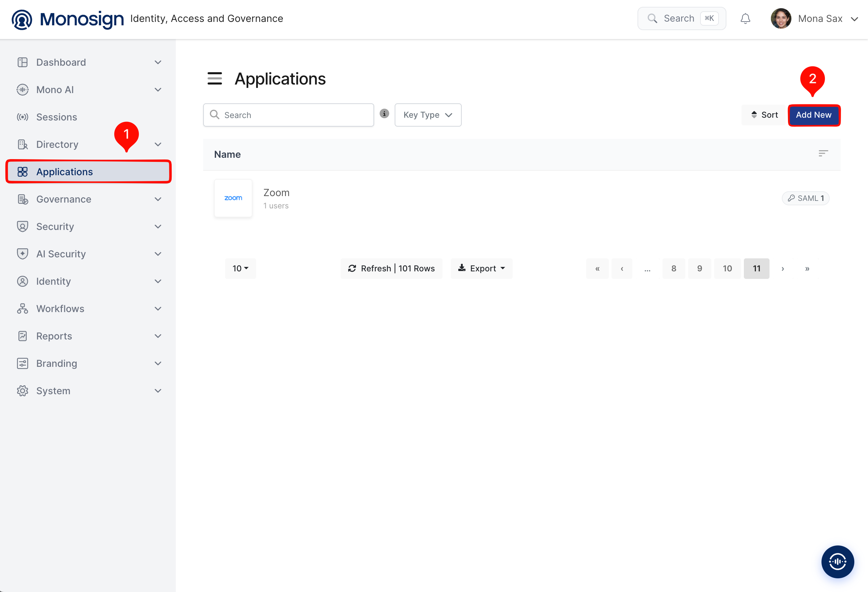Click the Workflows sidebar icon

tap(23, 309)
